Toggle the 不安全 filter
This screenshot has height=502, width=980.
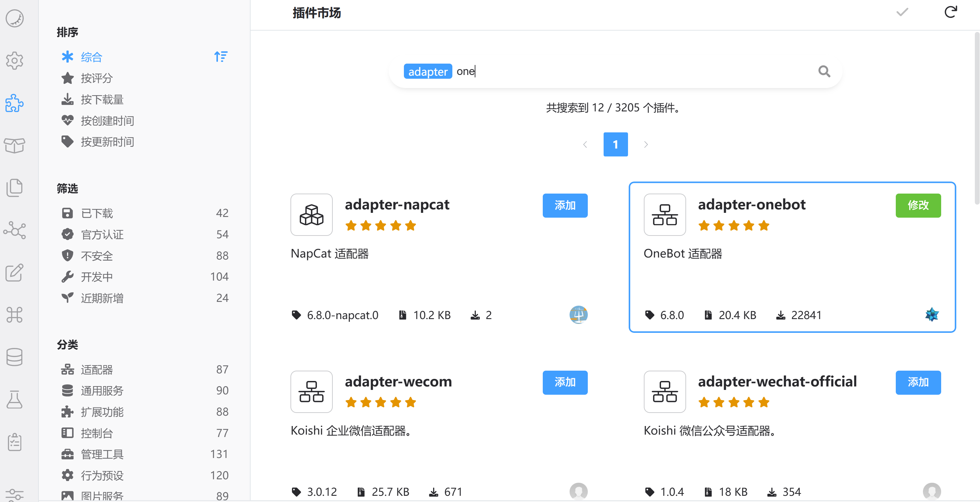[144, 256]
